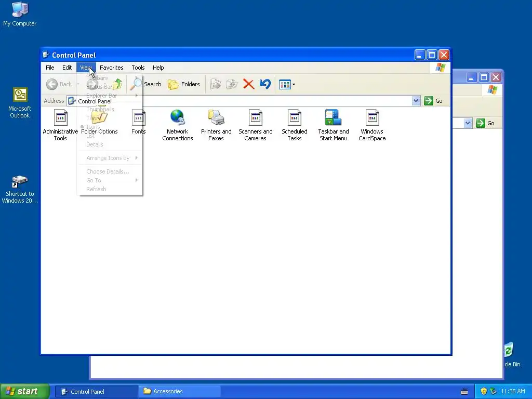532x399 pixels.
Task: Open the Favorites menu
Action: pos(111,68)
